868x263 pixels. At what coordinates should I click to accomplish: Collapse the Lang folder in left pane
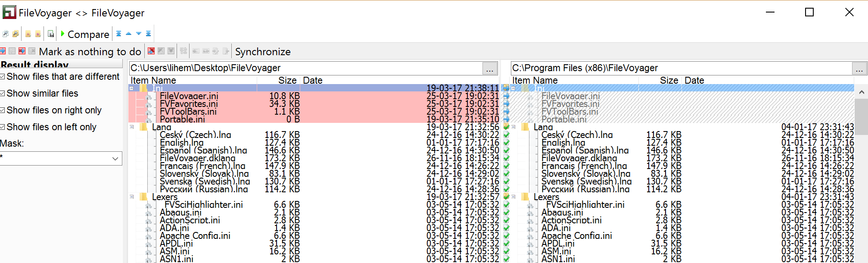[x=131, y=127]
